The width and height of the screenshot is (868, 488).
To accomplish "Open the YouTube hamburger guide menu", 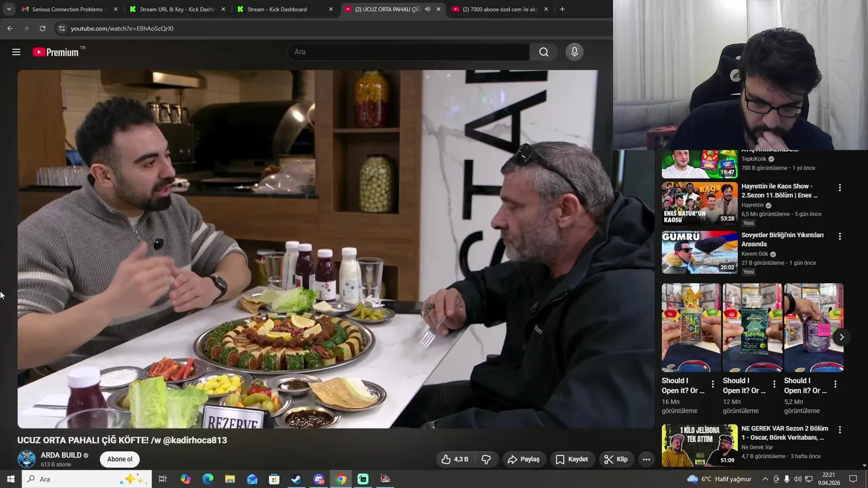I will 16,52.
